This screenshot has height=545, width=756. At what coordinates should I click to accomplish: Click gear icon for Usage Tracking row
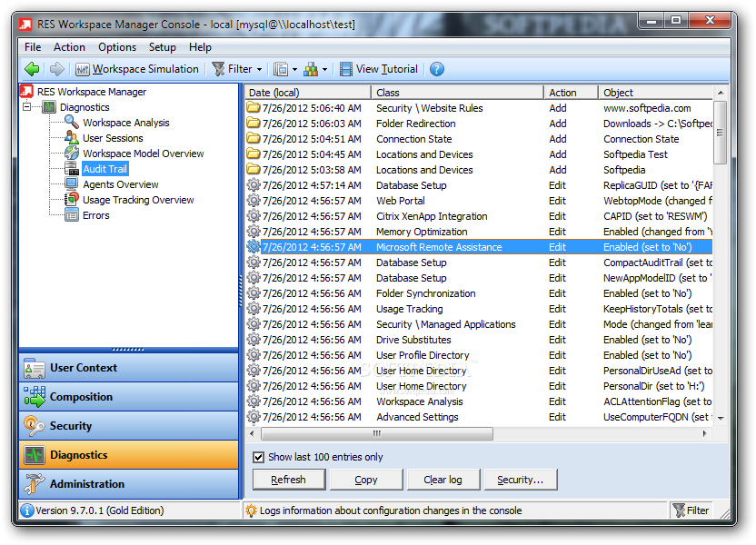[254, 308]
